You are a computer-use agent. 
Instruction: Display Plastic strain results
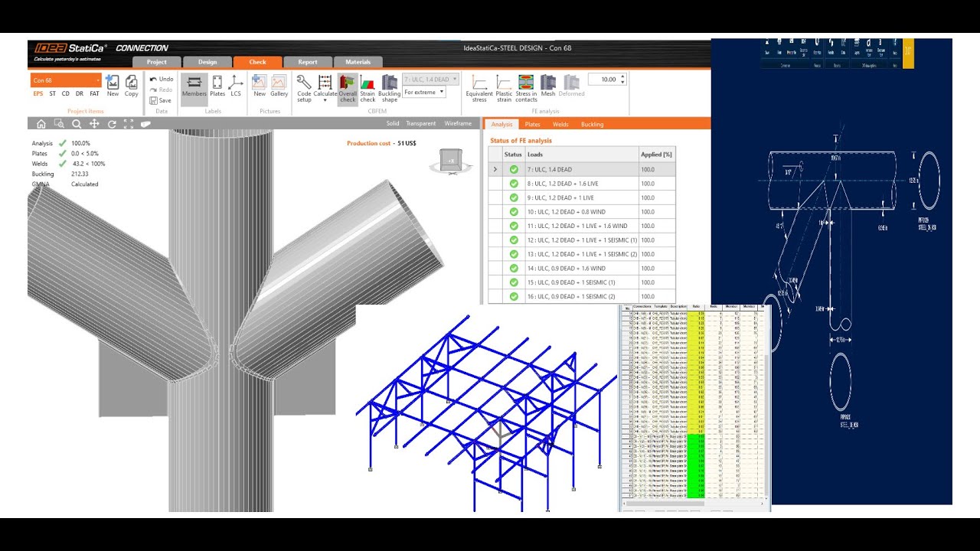(504, 88)
